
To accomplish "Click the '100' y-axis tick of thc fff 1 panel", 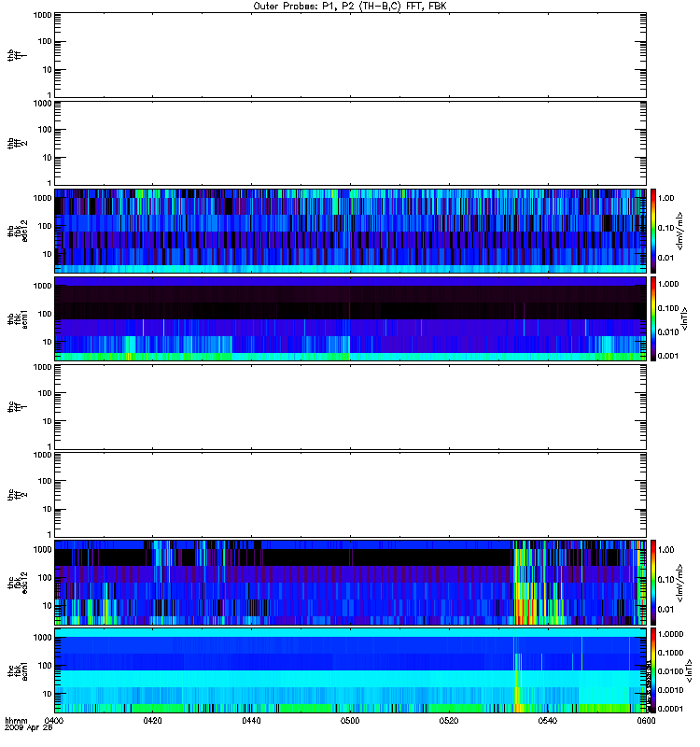I will coord(45,393).
